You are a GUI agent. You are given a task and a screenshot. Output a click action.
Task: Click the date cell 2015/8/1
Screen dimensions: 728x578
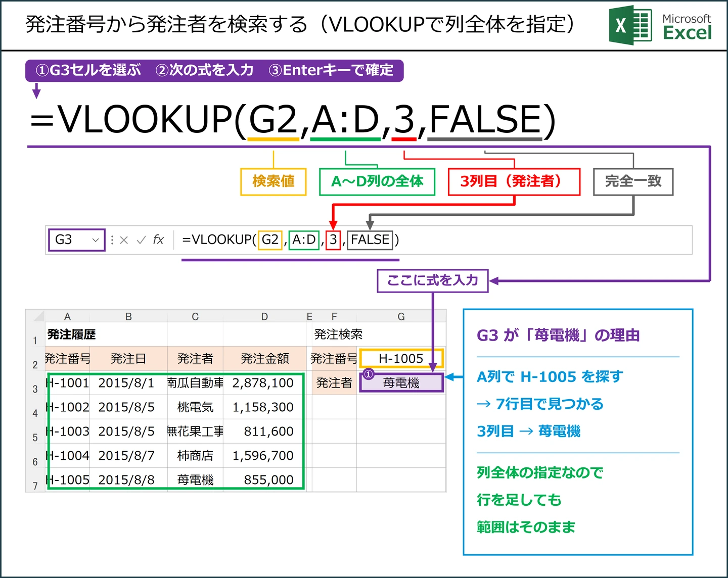coord(128,383)
